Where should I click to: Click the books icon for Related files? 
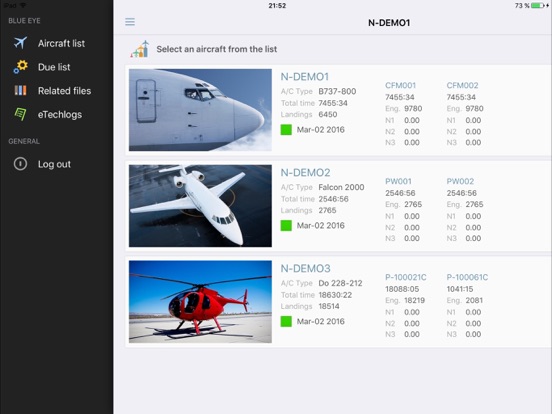click(x=20, y=90)
